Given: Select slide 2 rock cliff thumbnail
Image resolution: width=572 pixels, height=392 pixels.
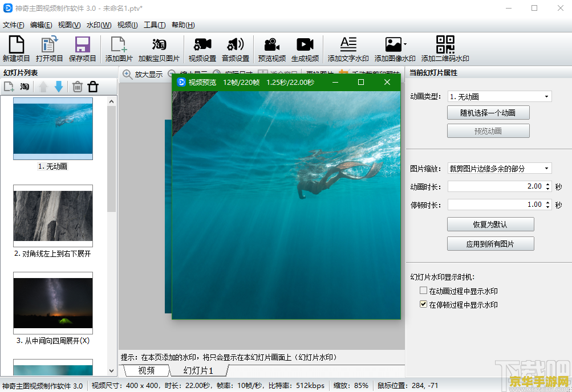Looking at the screenshot, I should 53,216.
